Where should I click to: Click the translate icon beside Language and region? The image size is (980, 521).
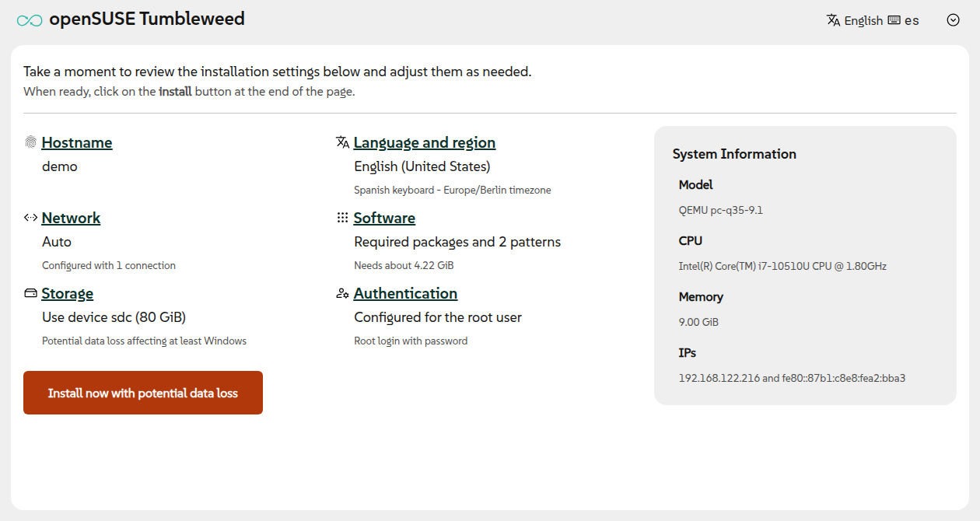point(342,142)
